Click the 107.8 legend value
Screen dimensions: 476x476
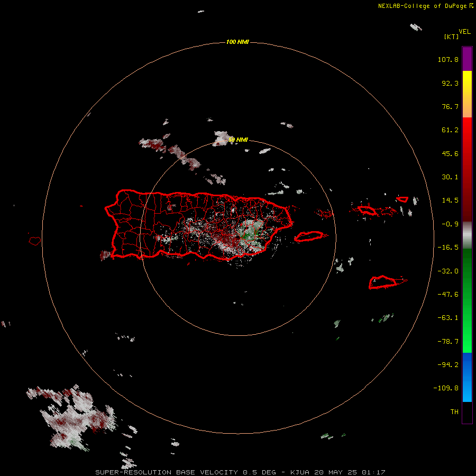[x=448, y=59]
